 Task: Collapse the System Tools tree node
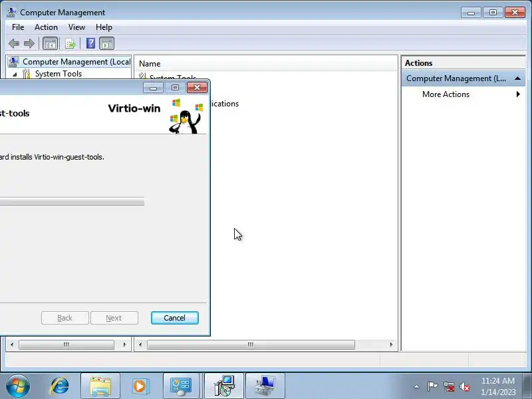15,74
